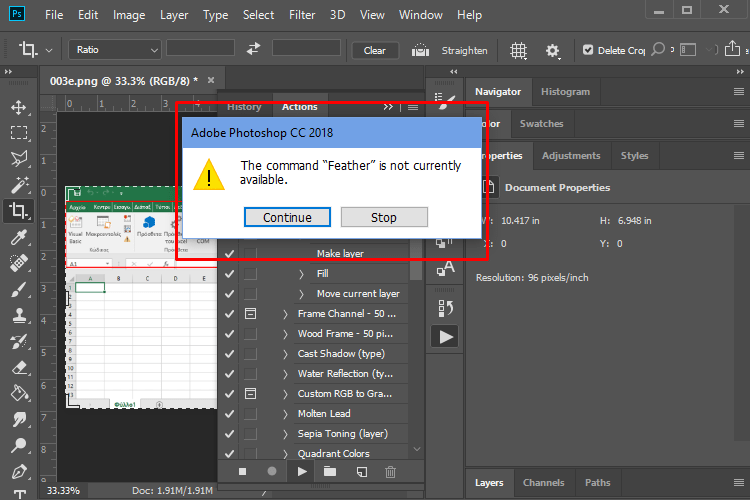Select the Brush tool
The height and width of the screenshot is (500, 750).
click(19, 289)
